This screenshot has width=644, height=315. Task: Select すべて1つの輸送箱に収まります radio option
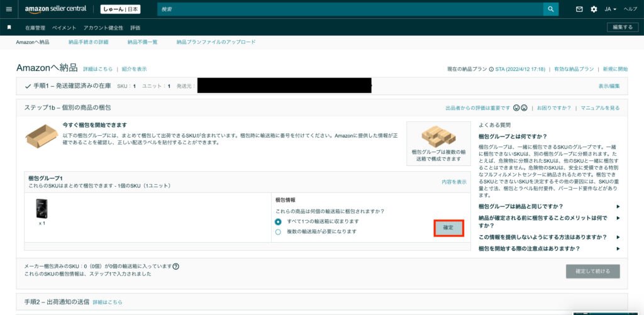[x=278, y=222]
